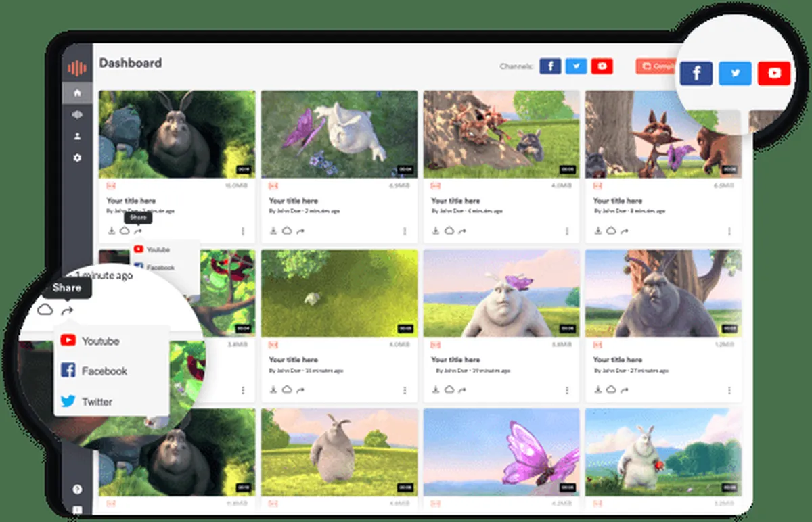This screenshot has height=522, width=812.
Task: Click the cloud icon on the 6.9MB card
Action: 287,231
